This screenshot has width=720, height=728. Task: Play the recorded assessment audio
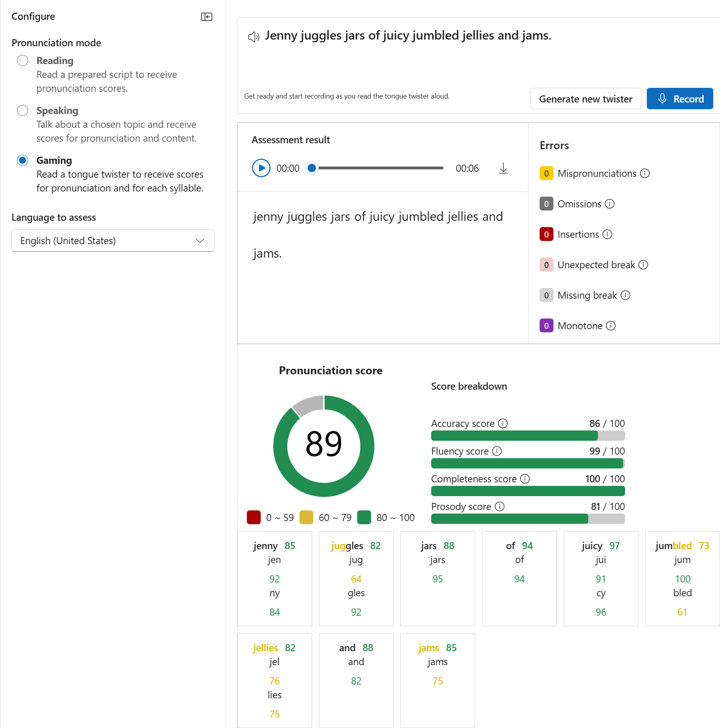click(x=261, y=168)
